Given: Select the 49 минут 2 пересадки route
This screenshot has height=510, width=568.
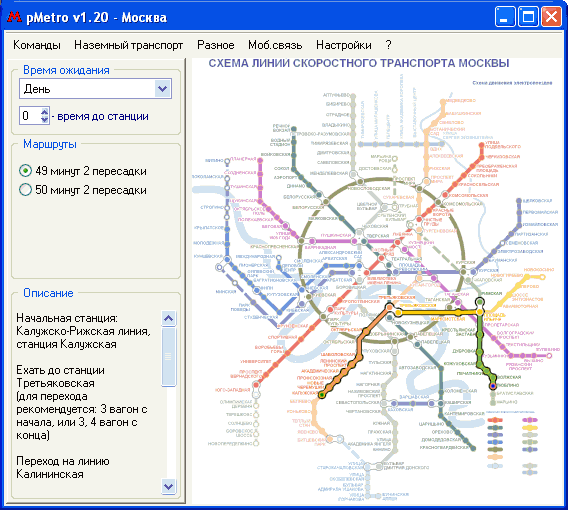Looking at the screenshot, I should [x=83, y=171].
